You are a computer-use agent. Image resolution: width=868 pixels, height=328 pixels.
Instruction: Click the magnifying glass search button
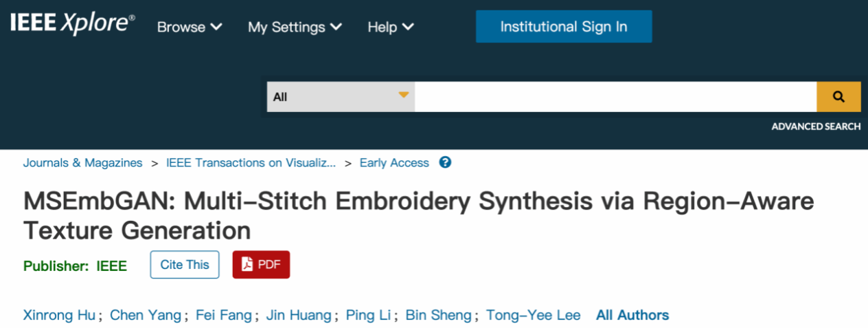tap(838, 97)
